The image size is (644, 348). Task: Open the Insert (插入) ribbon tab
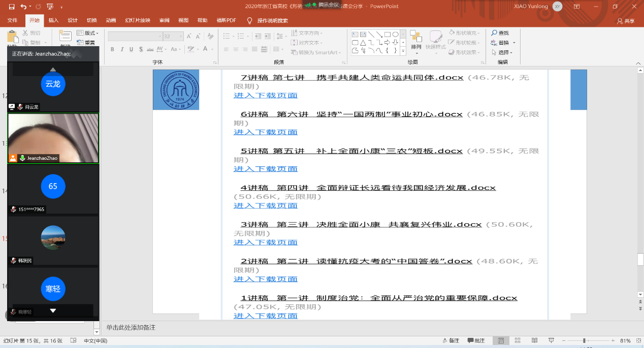[53, 20]
